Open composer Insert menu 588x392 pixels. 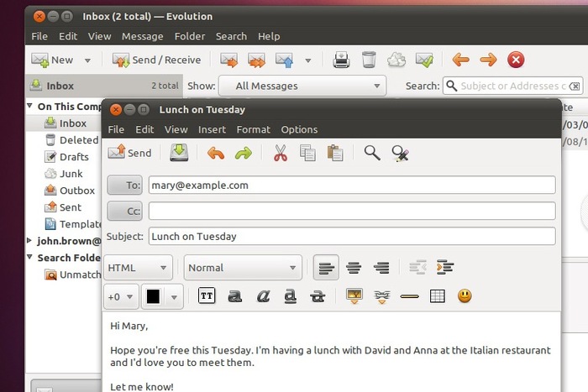pyautogui.click(x=212, y=129)
